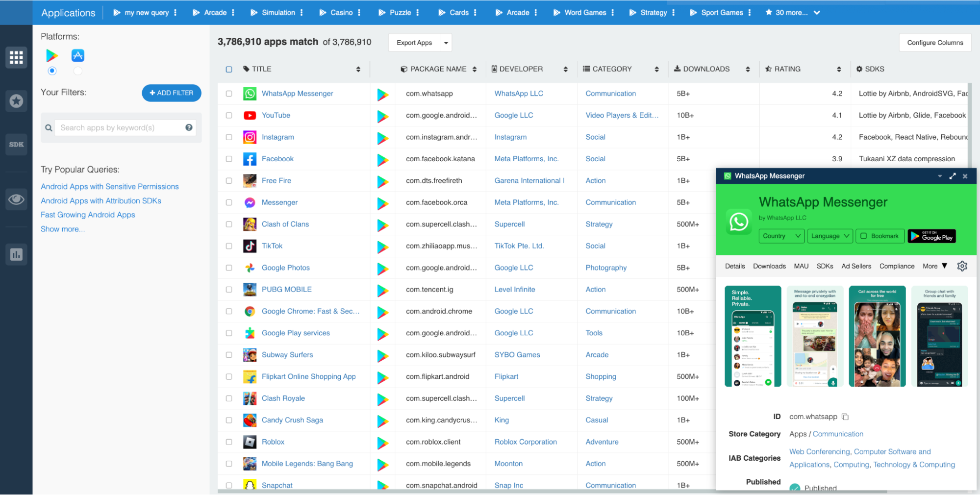Expand the WhatsApp Messenger panel to fullscreen
Image resolution: width=980 pixels, height=495 pixels.
953,176
